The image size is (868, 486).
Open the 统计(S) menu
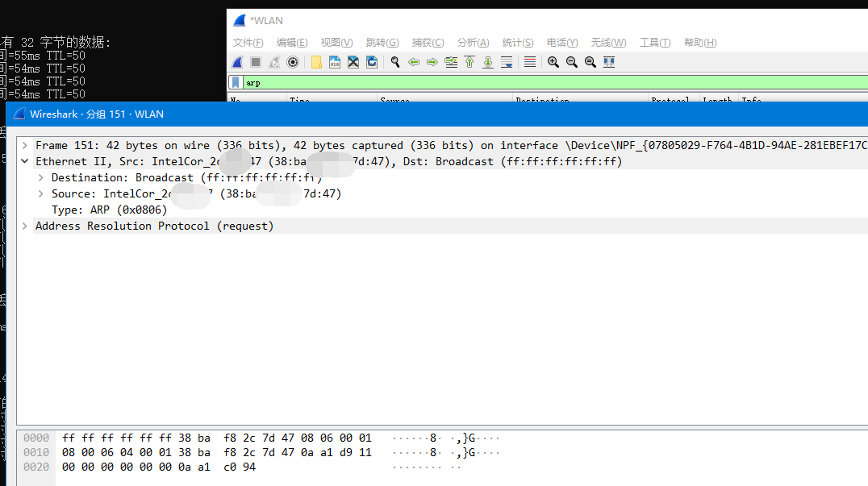pyautogui.click(x=518, y=43)
